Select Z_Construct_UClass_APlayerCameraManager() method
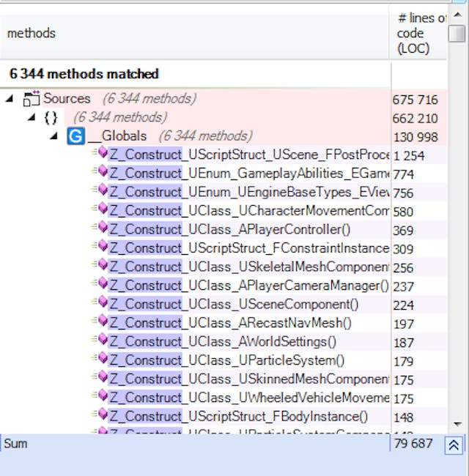 tap(248, 286)
